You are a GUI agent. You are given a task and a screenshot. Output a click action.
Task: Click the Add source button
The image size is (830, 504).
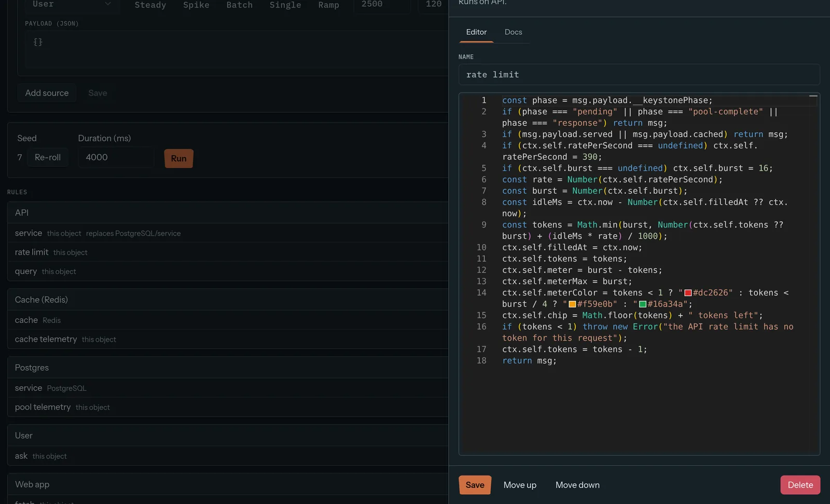click(47, 93)
